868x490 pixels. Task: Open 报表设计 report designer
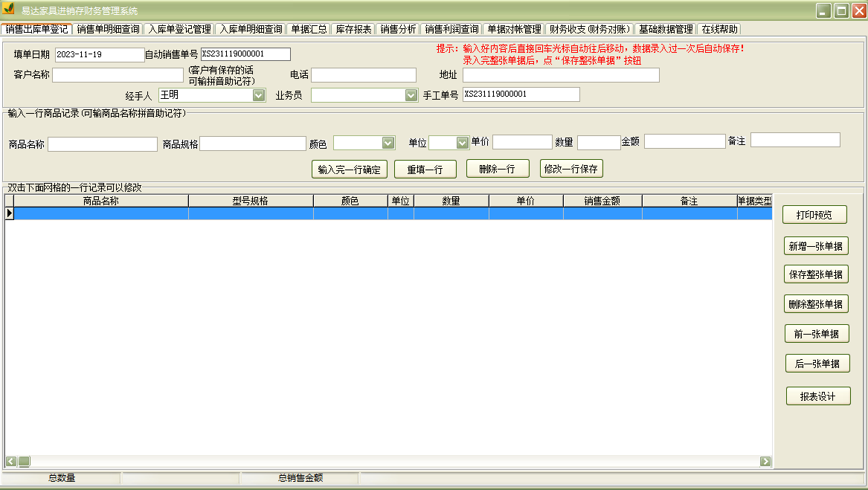pyautogui.click(x=817, y=396)
